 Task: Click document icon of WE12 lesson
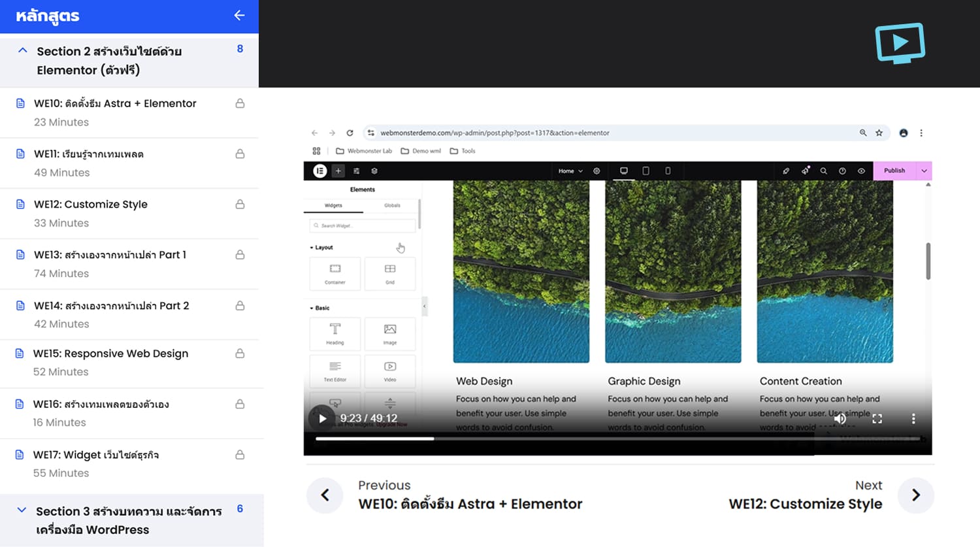pos(20,204)
